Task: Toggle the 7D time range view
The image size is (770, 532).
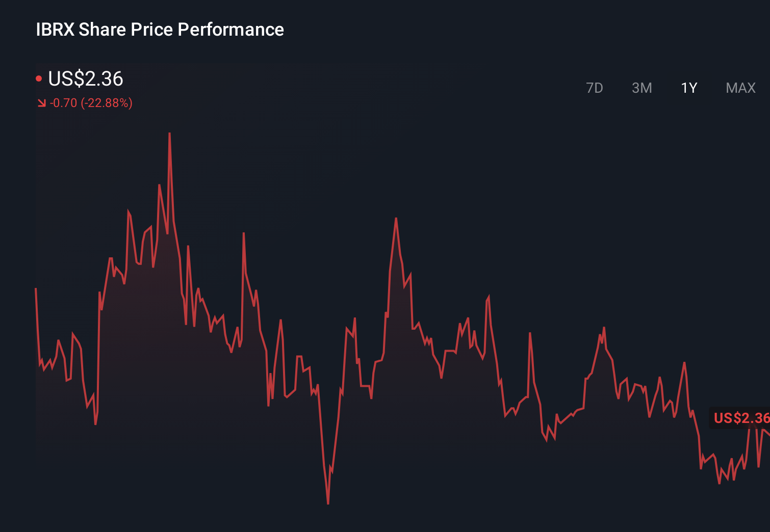Action: coord(595,88)
